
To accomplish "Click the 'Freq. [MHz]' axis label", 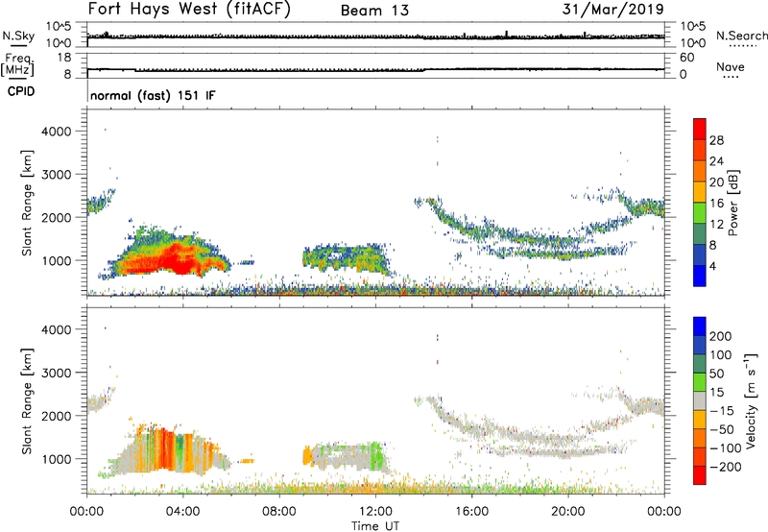I will (18, 65).
